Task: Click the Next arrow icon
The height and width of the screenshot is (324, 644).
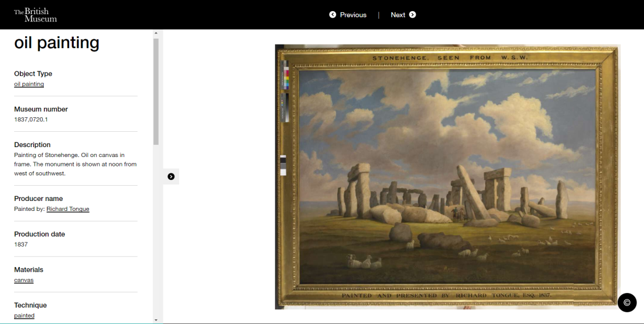Action: [412, 15]
